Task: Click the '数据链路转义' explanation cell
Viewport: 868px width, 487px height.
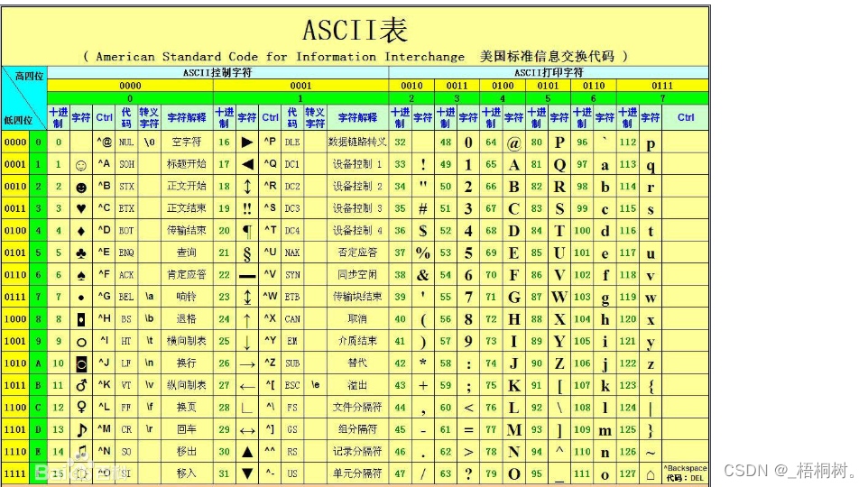Action: tap(357, 142)
